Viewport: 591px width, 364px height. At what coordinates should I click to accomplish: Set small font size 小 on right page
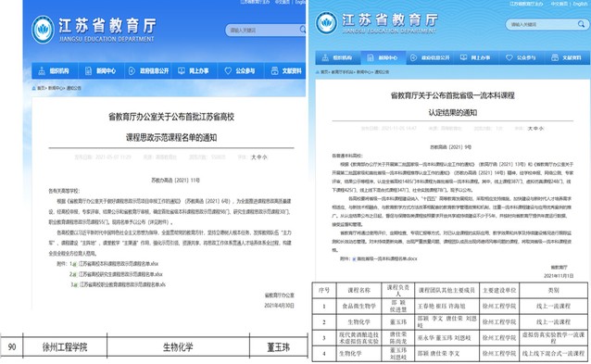point(541,129)
